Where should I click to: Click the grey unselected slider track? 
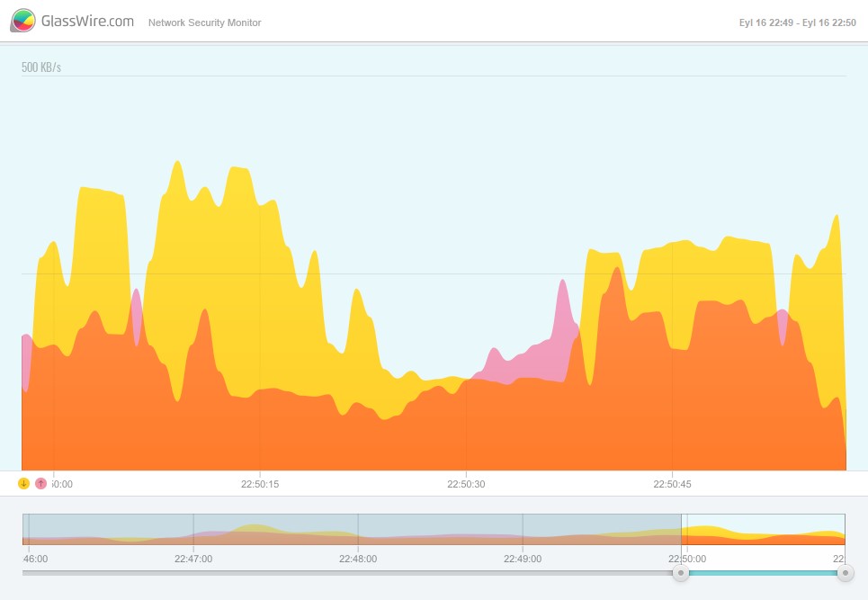click(x=347, y=573)
